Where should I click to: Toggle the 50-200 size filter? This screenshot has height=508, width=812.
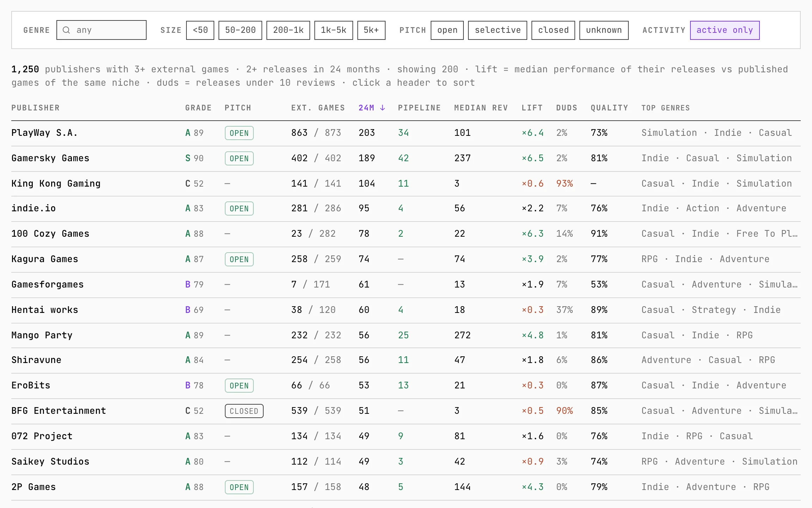coord(240,30)
